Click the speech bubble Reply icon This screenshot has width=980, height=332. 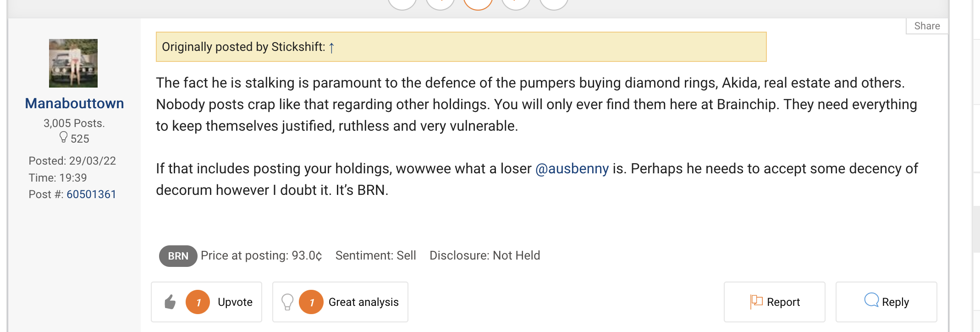click(x=871, y=300)
